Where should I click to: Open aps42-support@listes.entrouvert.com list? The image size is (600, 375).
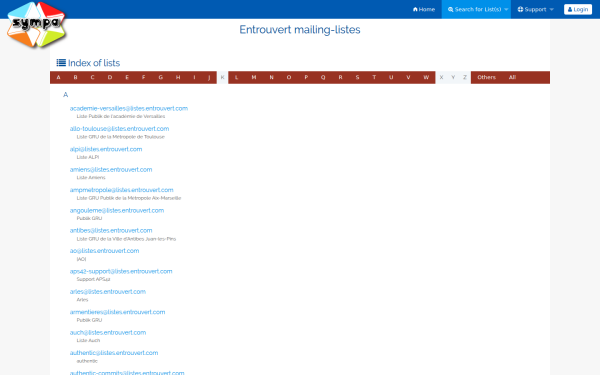121,271
